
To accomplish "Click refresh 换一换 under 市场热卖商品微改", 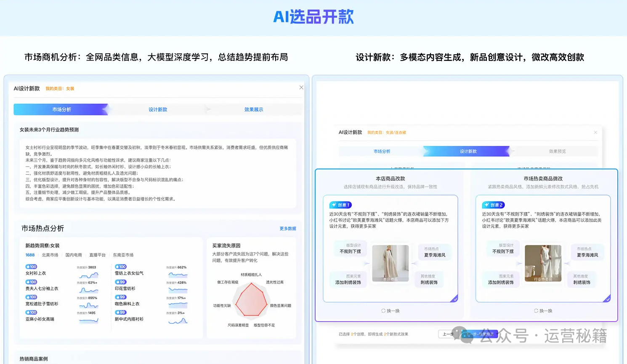I will (543, 311).
